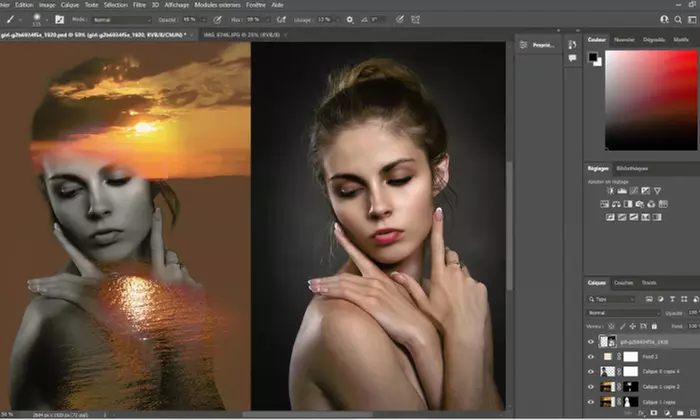The height and width of the screenshot is (420, 700).
Task: Hide the top girl layer eye
Action: pos(591,342)
